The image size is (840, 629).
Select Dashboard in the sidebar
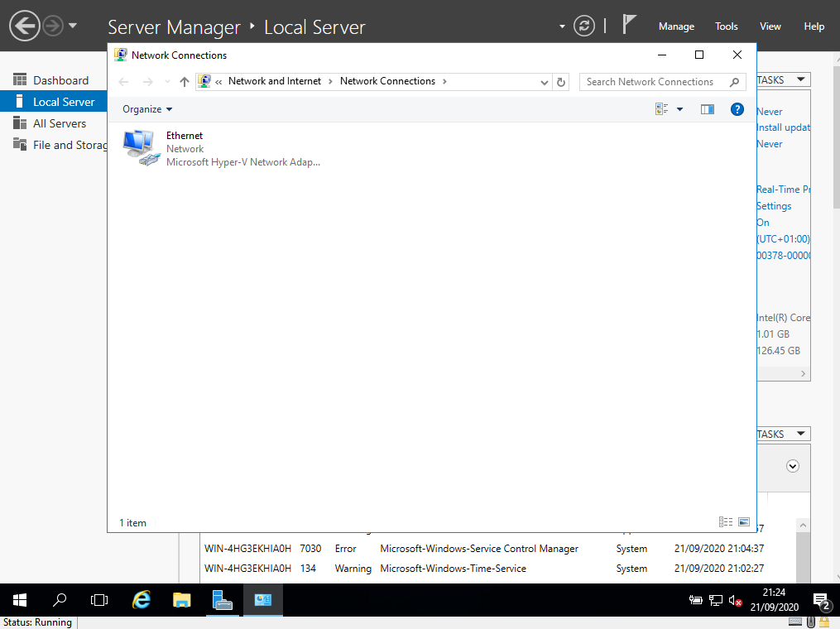[54, 80]
